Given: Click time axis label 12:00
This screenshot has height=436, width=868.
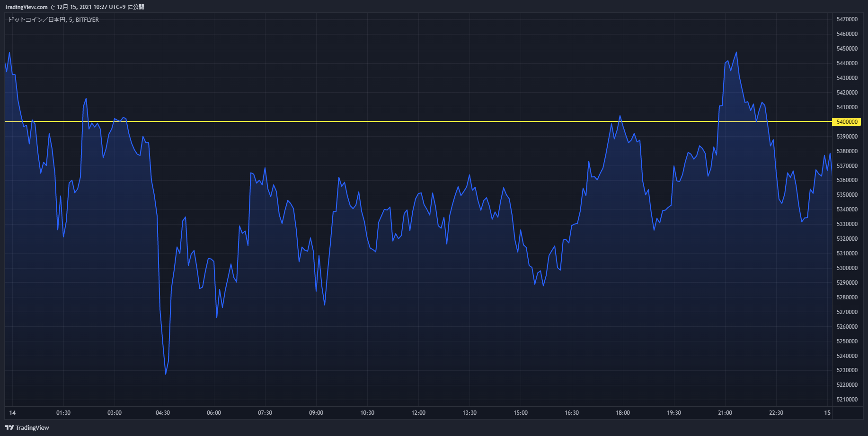Looking at the screenshot, I should [x=418, y=413].
